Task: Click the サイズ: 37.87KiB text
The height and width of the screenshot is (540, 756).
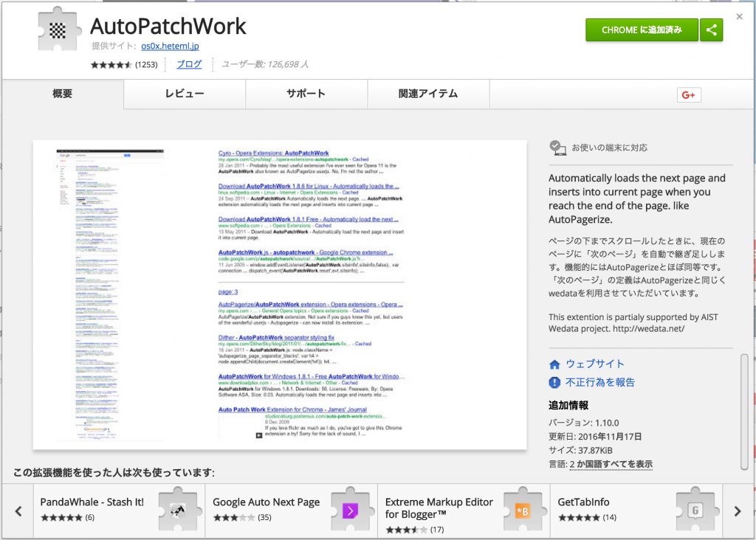Action: 580,451
